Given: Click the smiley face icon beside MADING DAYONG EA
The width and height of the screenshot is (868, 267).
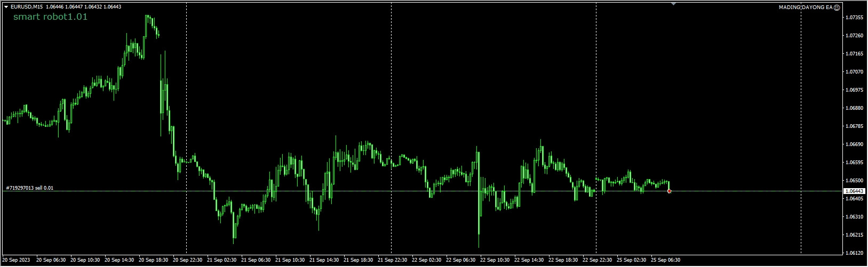Looking at the screenshot, I should pos(837,7).
